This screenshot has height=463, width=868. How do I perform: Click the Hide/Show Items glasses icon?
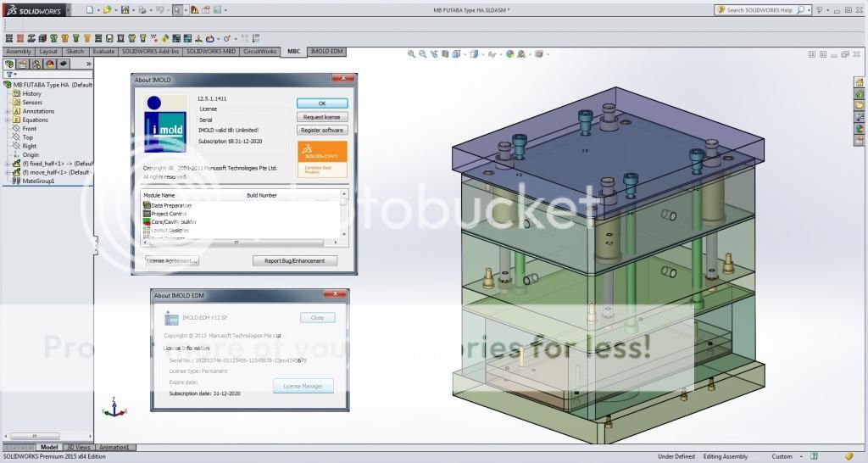click(x=492, y=54)
